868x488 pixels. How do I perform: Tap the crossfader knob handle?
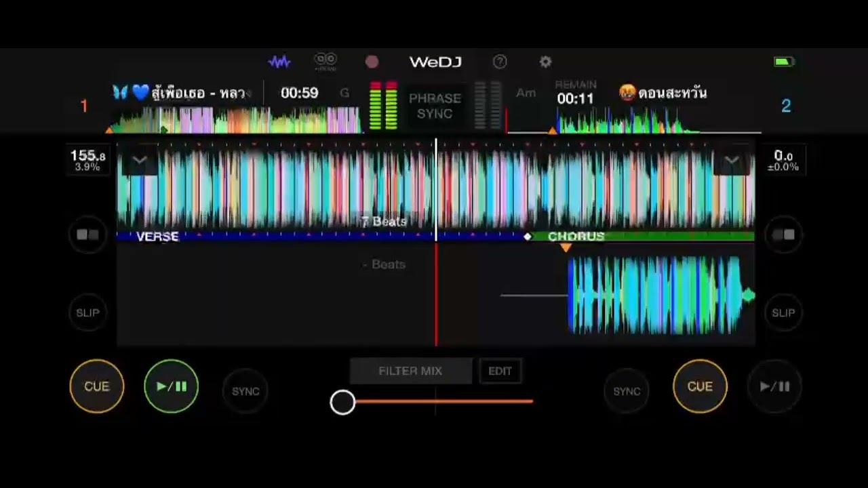pyautogui.click(x=342, y=402)
